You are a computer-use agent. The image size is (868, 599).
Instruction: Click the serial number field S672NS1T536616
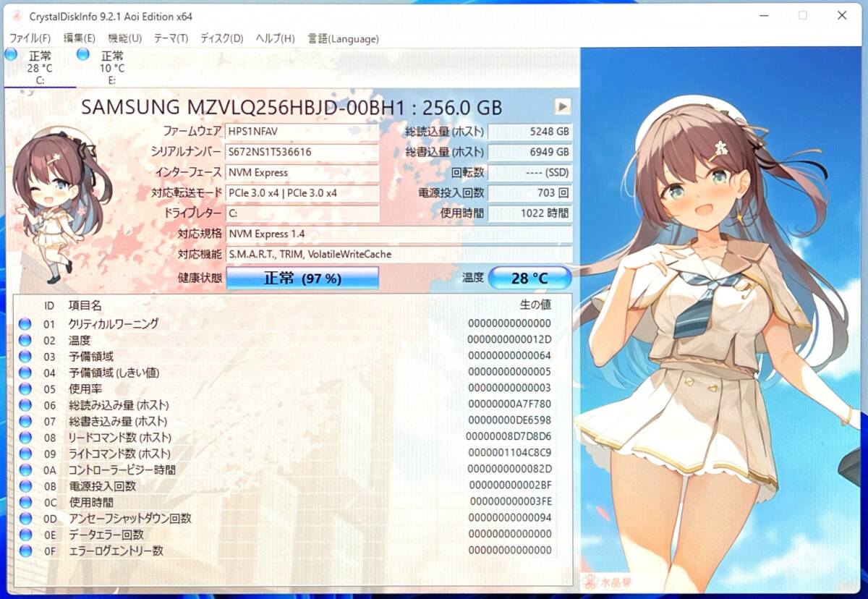point(302,152)
